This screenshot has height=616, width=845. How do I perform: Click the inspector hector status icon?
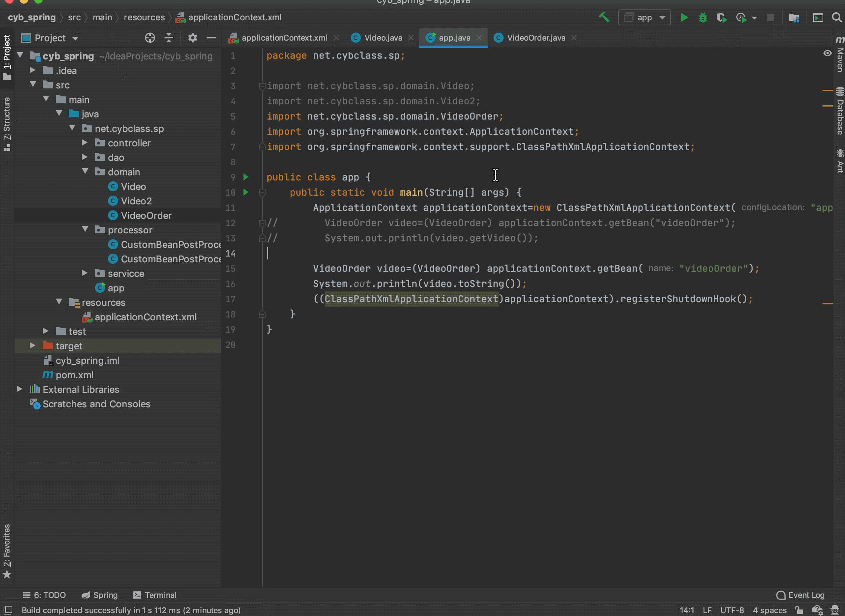pyautogui.click(x=835, y=610)
